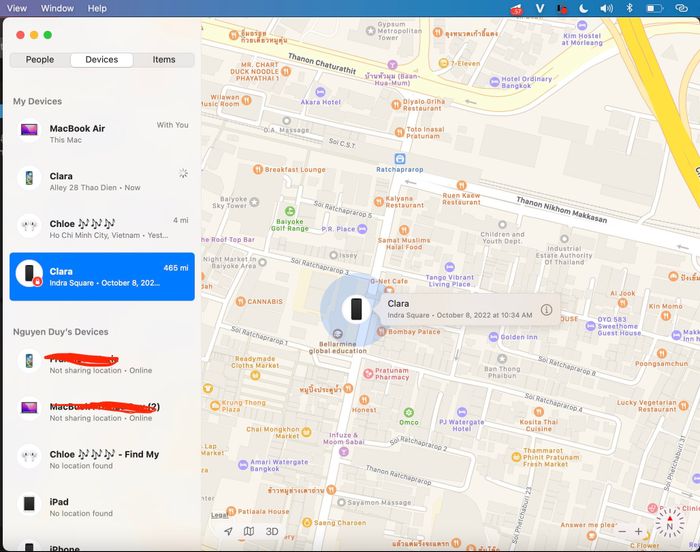Click the Amari Watergate Bangkok marker
This screenshot has width=700, height=552.
click(243, 465)
